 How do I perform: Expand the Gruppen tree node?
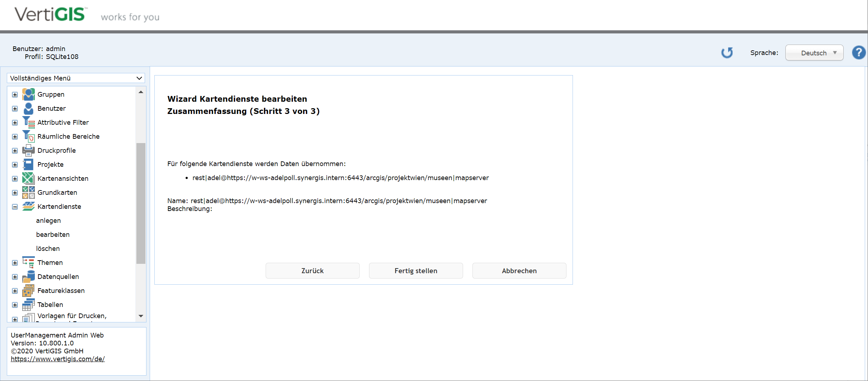[x=15, y=95]
